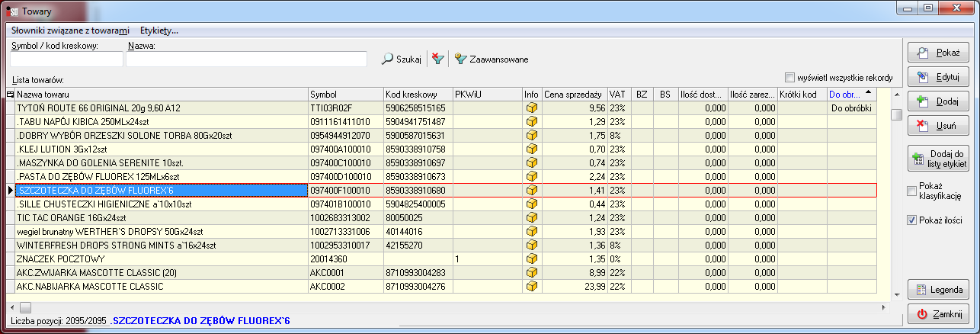The image size is (980, 334).
Task: Open Słowniki związane z towarami menu
Action: click(70, 31)
